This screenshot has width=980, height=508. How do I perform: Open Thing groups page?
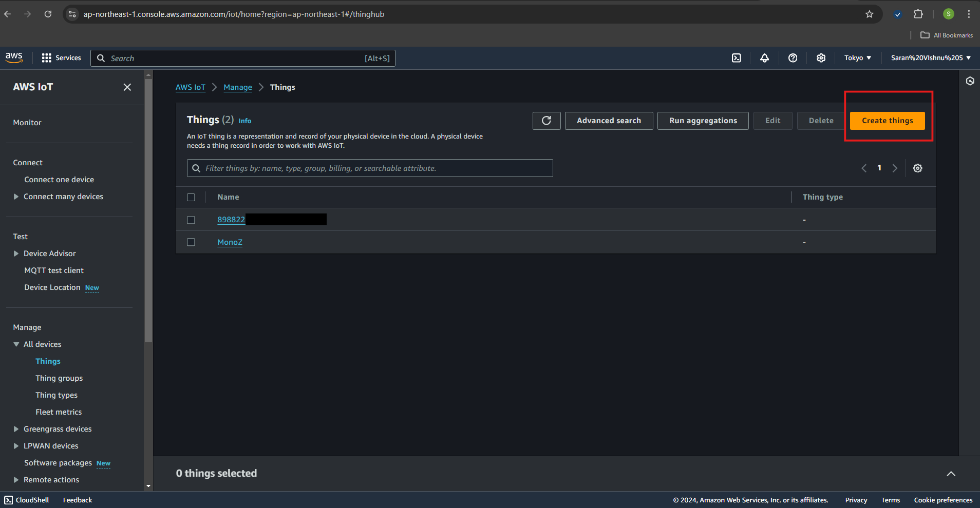(59, 378)
